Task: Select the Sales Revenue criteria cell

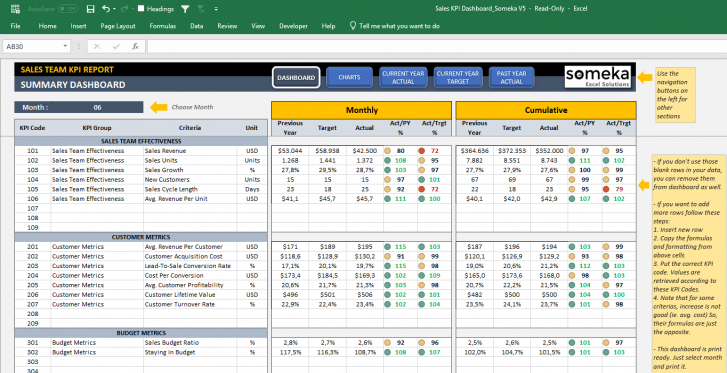Action: coord(190,151)
